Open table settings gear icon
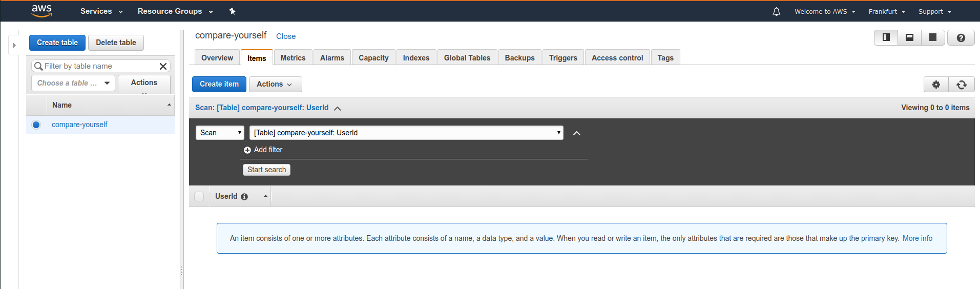 pyautogui.click(x=936, y=85)
